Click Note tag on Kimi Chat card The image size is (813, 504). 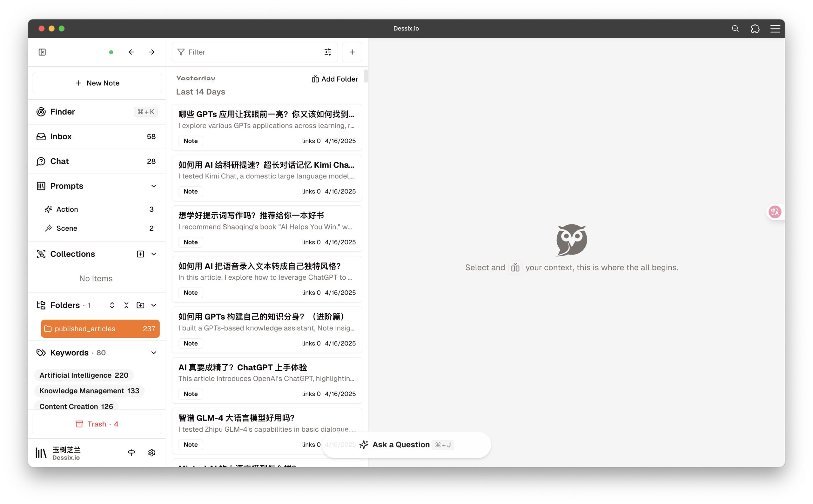191,192
